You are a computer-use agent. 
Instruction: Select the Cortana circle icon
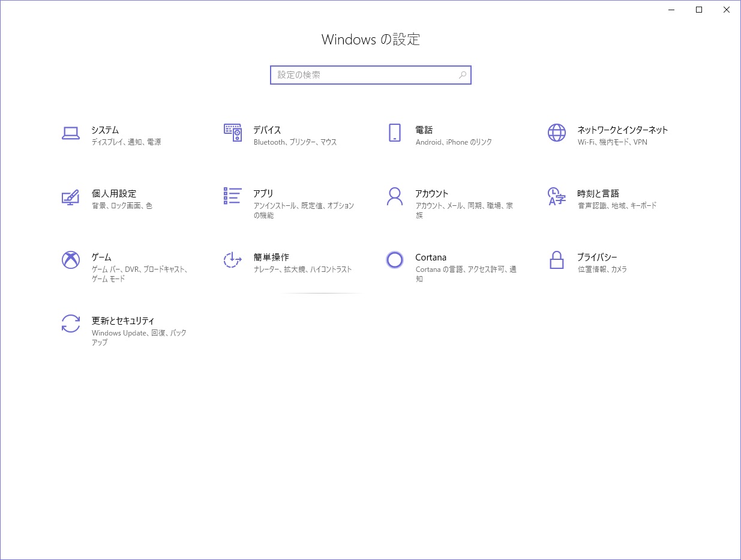[395, 260]
